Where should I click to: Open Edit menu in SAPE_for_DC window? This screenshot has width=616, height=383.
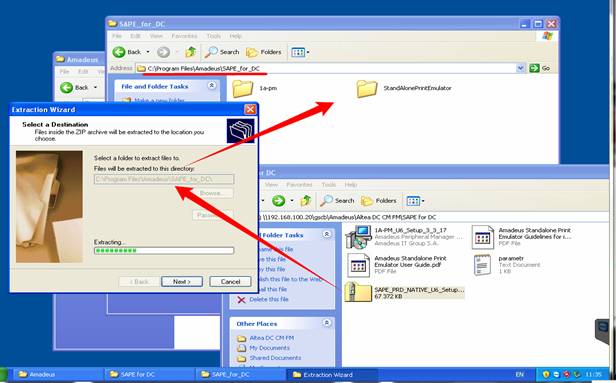click(x=135, y=36)
